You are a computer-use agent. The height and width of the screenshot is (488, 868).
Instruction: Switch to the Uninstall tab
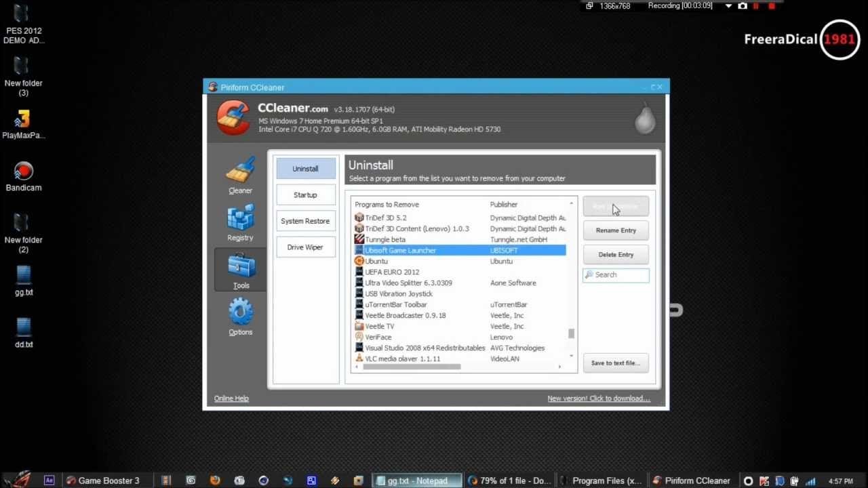tap(306, 169)
